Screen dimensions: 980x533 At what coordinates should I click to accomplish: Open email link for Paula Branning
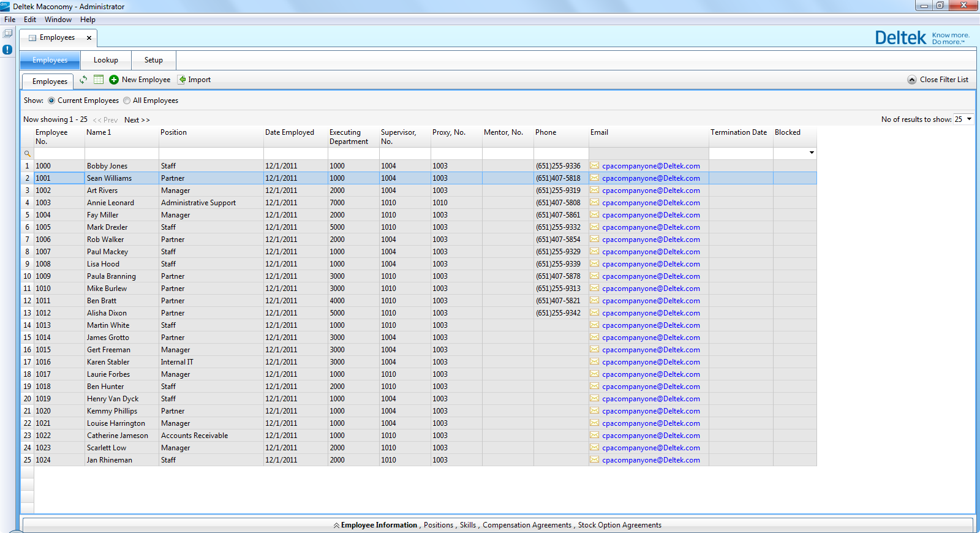click(650, 276)
